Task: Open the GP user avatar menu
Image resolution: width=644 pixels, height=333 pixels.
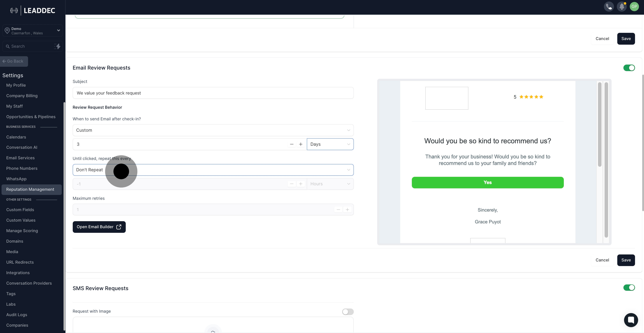Action: [x=634, y=7]
